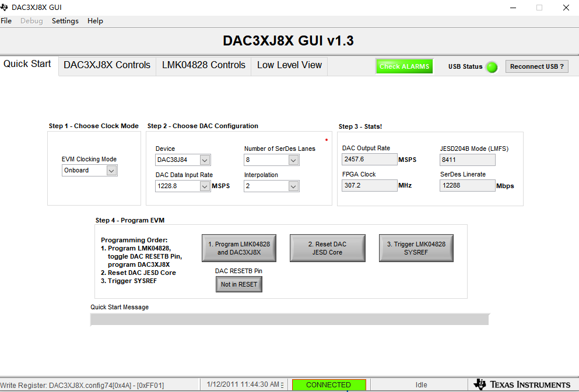Image resolution: width=579 pixels, height=392 pixels.
Task: Click the USB Status green LED indicator
Action: click(x=492, y=67)
